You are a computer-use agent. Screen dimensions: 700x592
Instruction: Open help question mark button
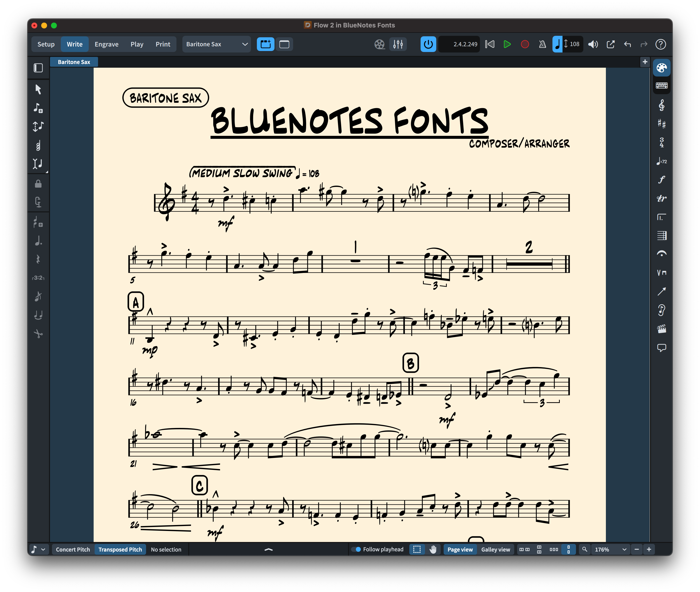661,44
